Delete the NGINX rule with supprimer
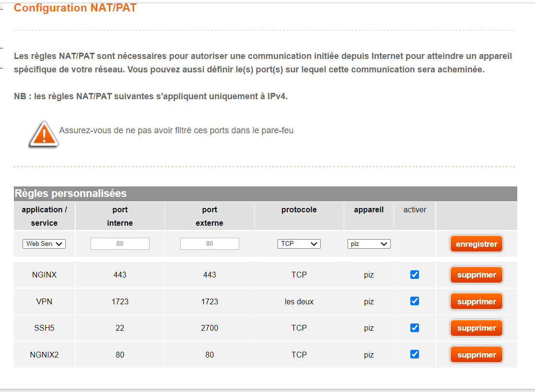Viewport: 535px width, 392px height. 477,275
